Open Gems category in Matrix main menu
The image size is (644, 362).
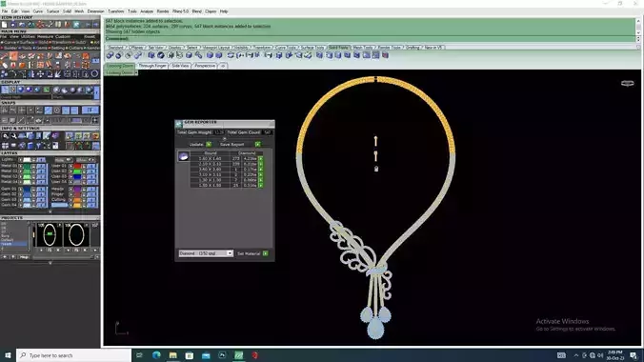click(41, 48)
